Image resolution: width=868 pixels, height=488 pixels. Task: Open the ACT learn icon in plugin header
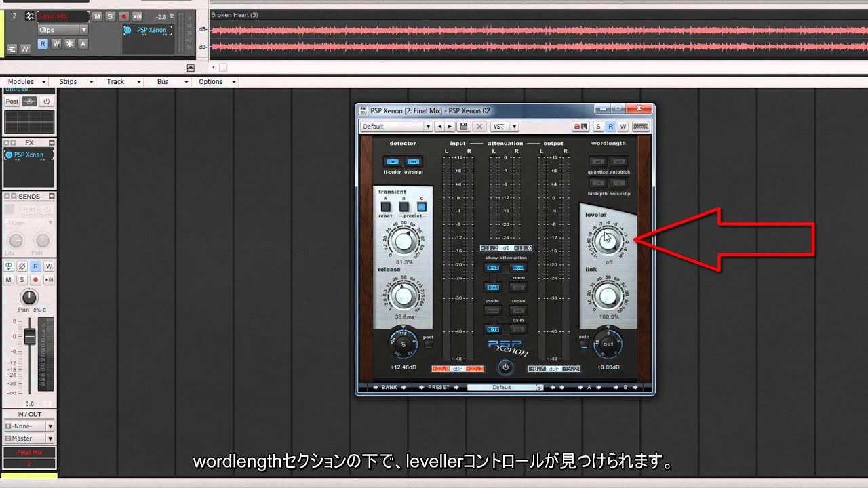[580, 127]
